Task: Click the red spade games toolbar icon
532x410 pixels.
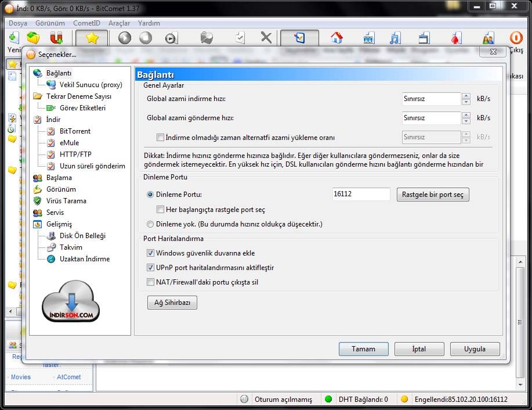Action: click(x=455, y=38)
